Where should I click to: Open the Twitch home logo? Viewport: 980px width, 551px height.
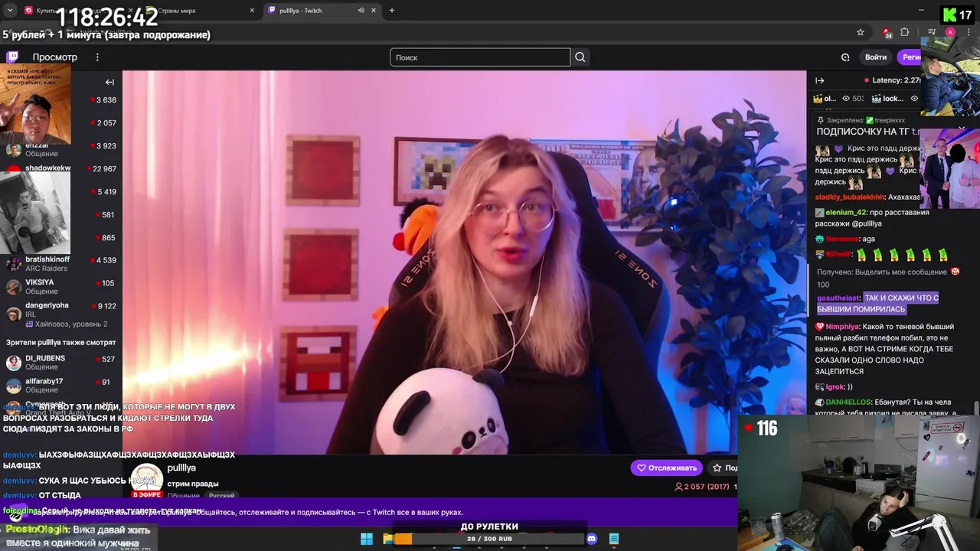12,57
